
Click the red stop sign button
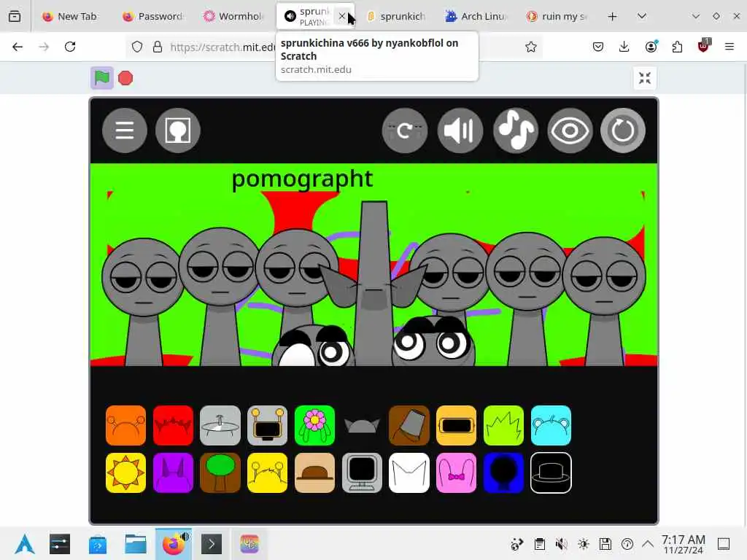click(x=125, y=78)
